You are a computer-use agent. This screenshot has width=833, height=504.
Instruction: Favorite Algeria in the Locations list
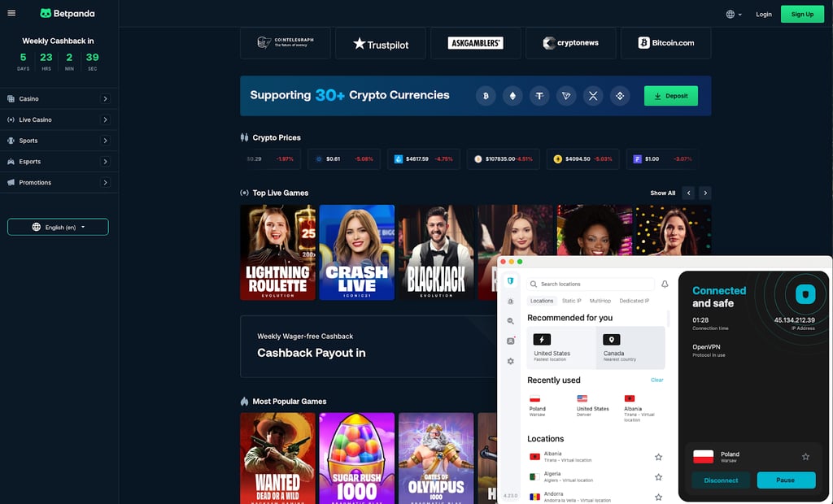click(x=658, y=477)
